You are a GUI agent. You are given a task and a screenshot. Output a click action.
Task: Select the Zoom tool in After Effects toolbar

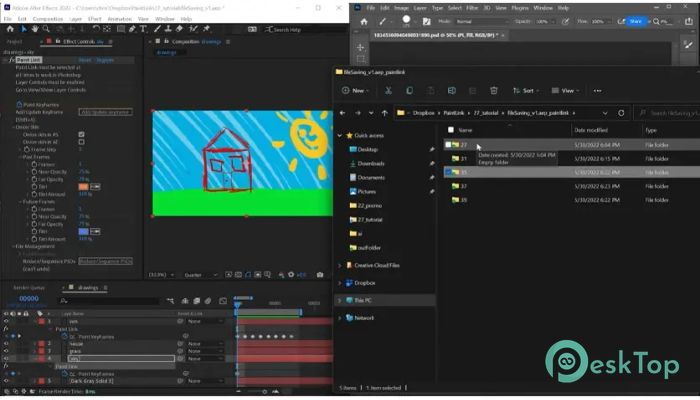pyautogui.click(x=46, y=29)
